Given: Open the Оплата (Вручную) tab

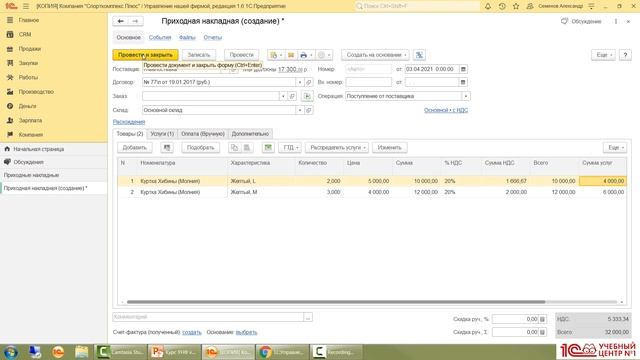Looking at the screenshot, I should click(x=203, y=133).
